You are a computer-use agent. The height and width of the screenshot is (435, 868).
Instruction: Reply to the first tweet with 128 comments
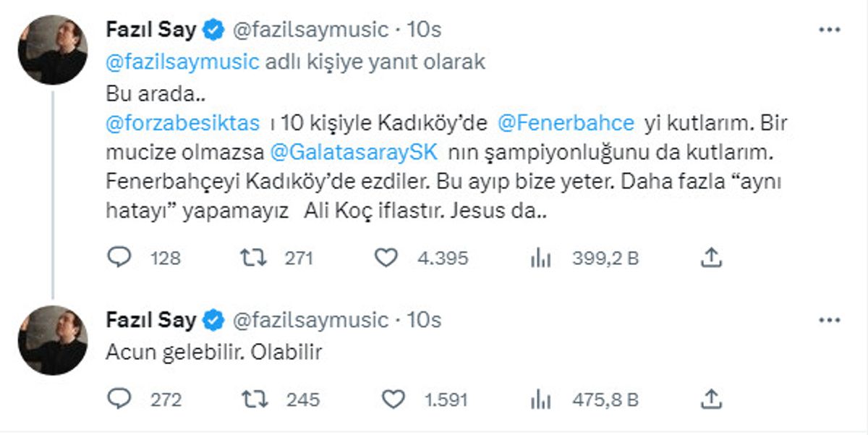coord(119,258)
